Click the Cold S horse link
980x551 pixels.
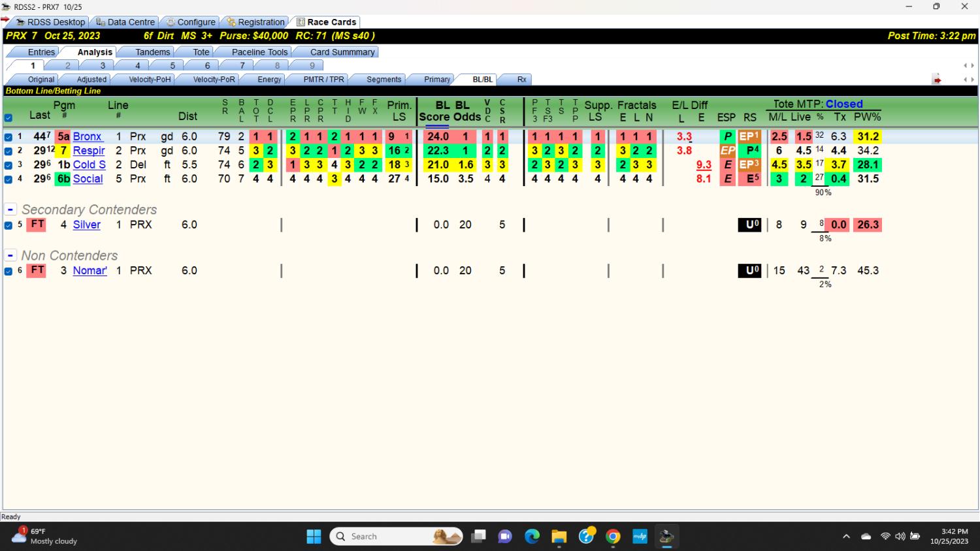point(89,165)
